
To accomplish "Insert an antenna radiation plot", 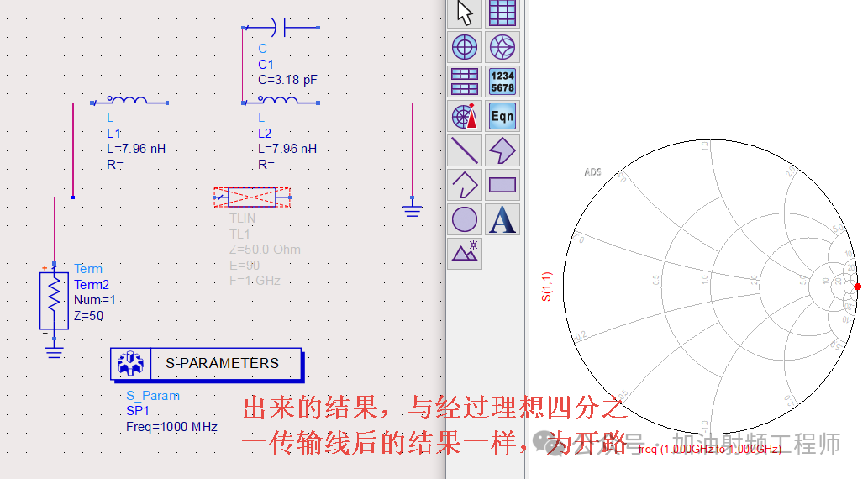I will point(465,116).
